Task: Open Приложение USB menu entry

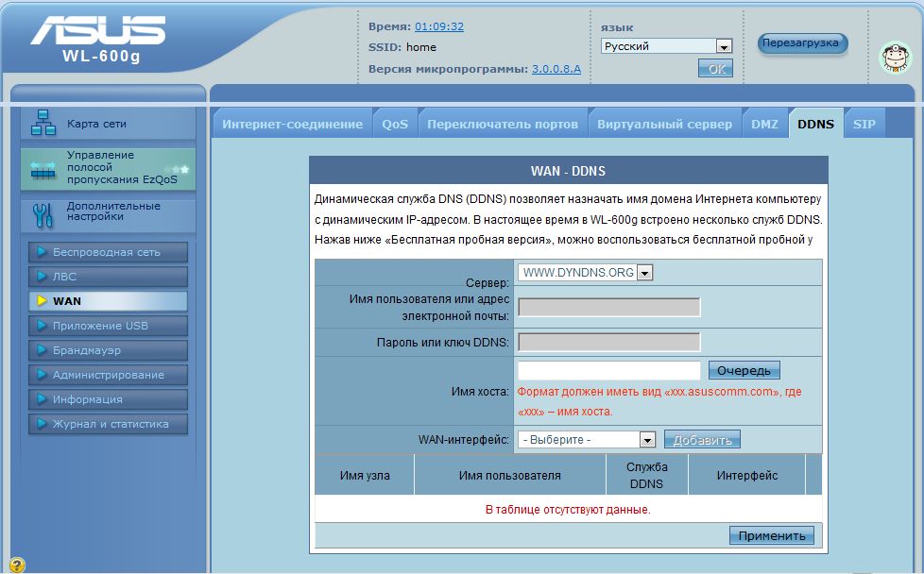Action: (109, 326)
